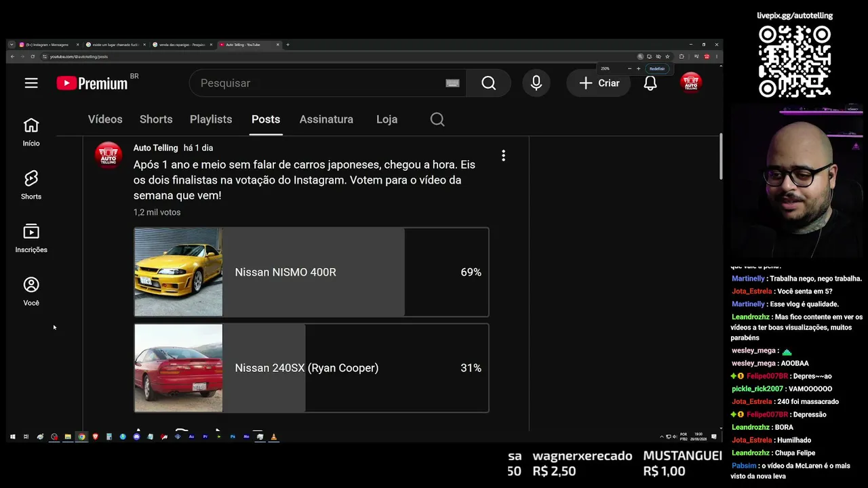Open the Windows Start menu

coord(12,437)
